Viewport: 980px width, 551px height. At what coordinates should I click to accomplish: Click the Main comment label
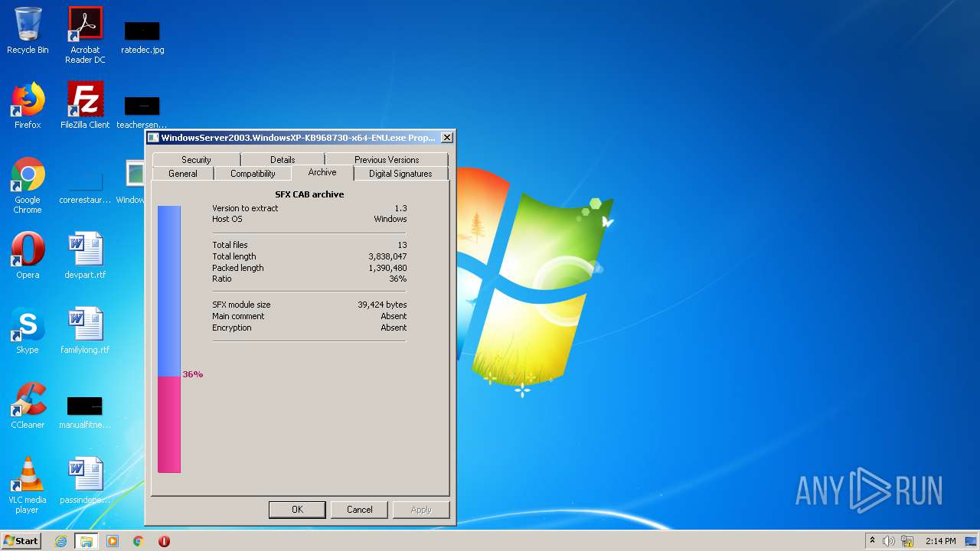point(238,316)
